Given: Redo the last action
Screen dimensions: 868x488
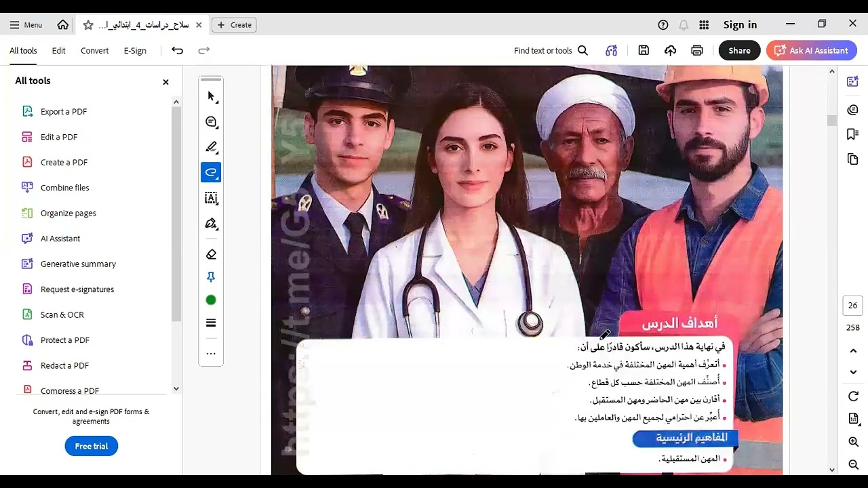Looking at the screenshot, I should [x=203, y=50].
